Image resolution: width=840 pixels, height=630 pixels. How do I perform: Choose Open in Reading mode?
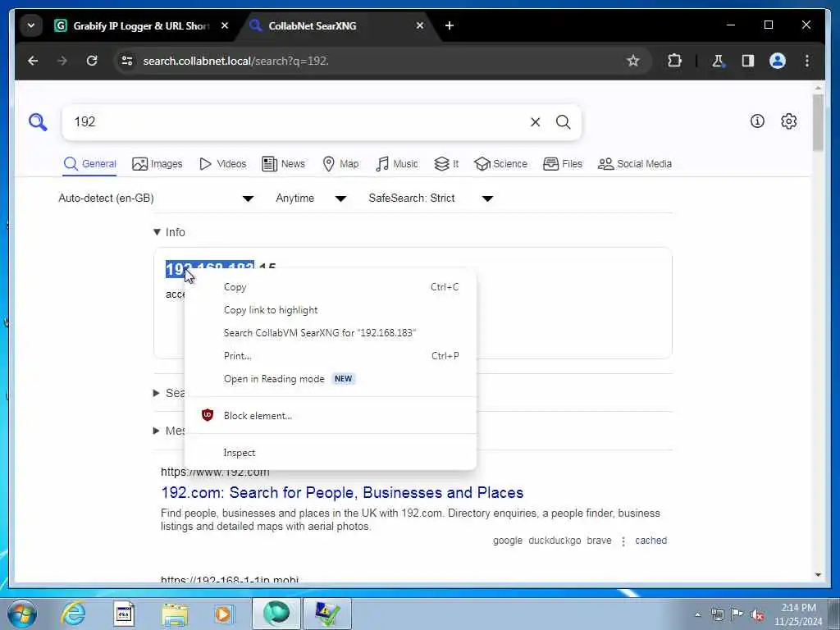coord(330,379)
